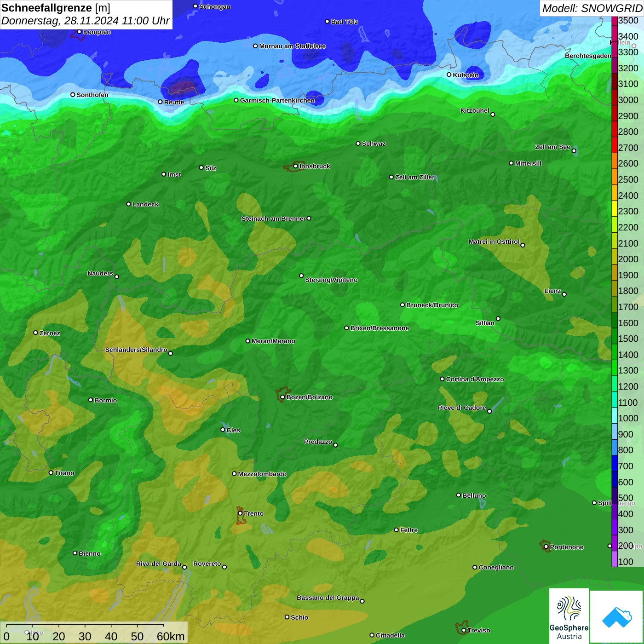Click the Sillian location dot

pyautogui.click(x=498, y=318)
